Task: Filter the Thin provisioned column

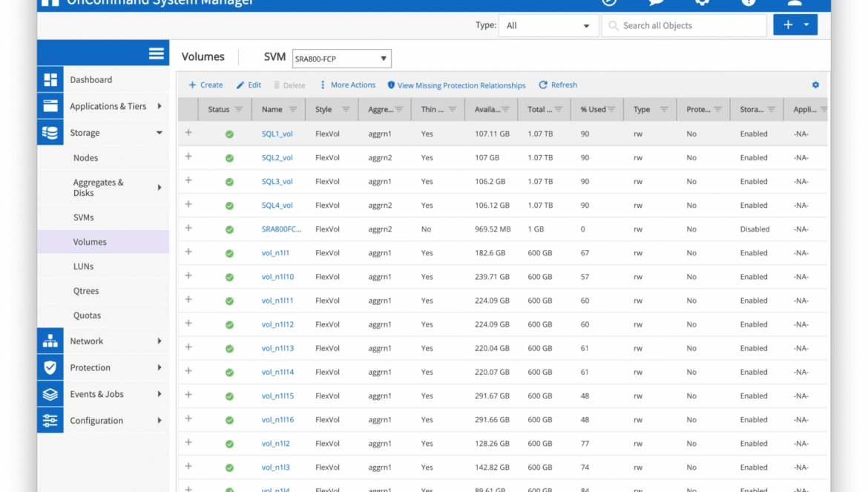Action: click(453, 109)
